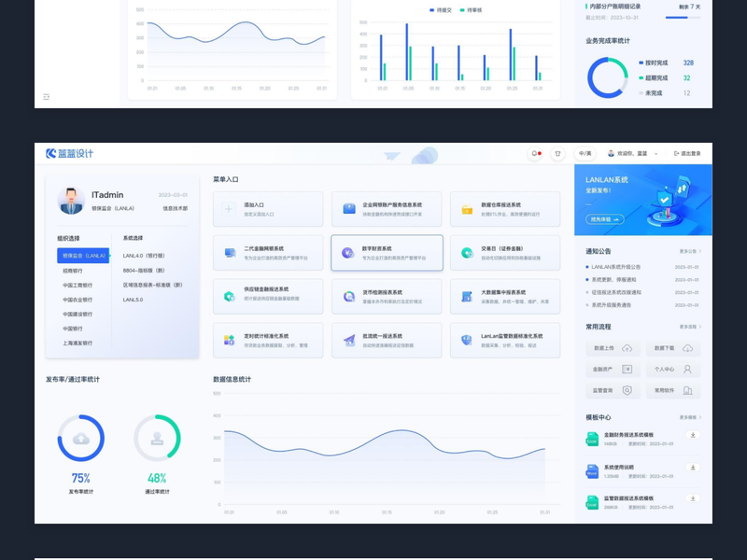The height and width of the screenshot is (560, 747).
Task: Download the 系统使用说明 Word template
Action: pyautogui.click(x=692, y=468)
